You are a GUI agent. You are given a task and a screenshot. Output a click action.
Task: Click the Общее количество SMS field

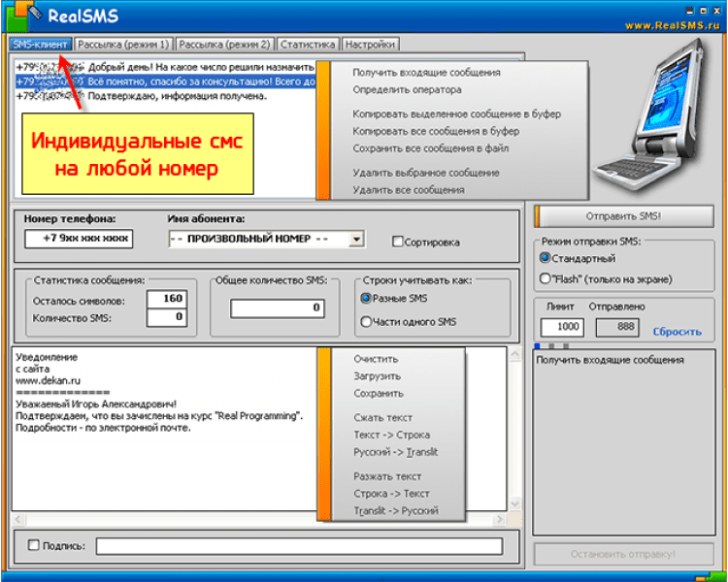(x=278, y=308)
